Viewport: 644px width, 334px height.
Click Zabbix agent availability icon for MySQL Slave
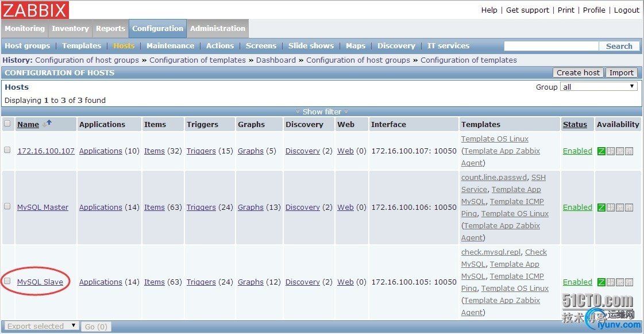(601, 282)
